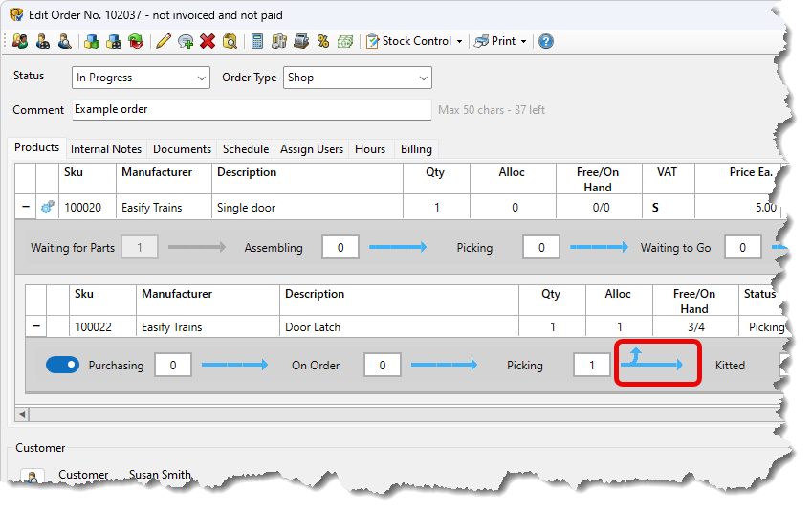Viewport: 812px width, 513px height.
Task: Click the gear cog icon beside Sku 100020
Action: pos(48,207)
